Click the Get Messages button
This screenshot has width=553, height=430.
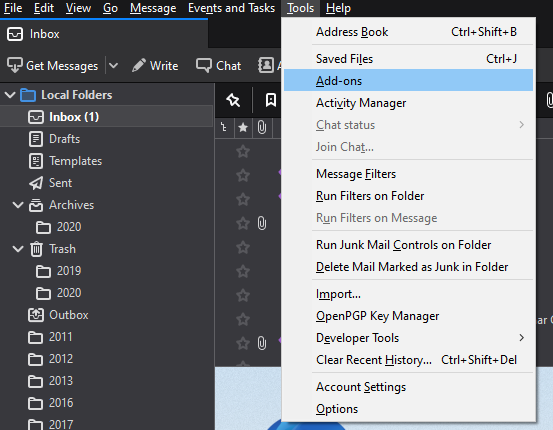53,66
